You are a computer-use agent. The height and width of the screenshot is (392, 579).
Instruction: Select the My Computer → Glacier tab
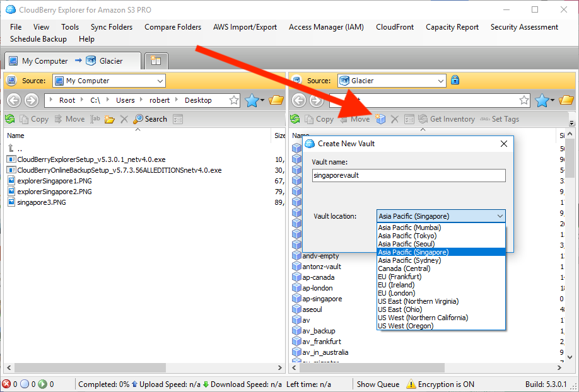pos(73,61)
